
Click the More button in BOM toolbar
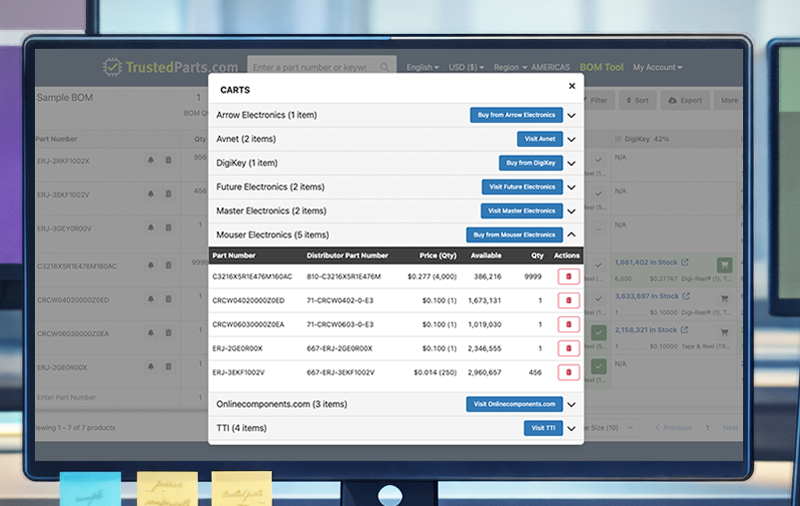click(x=729, y=100)
